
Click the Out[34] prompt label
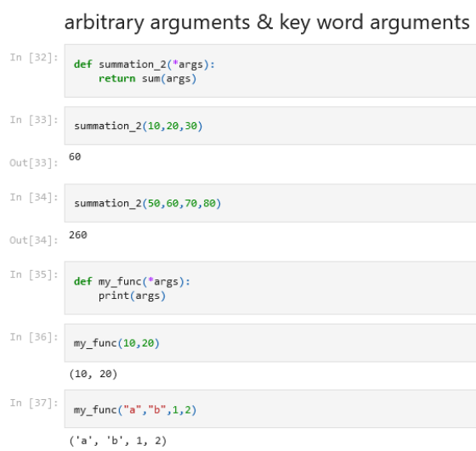(x=34, y=240)
